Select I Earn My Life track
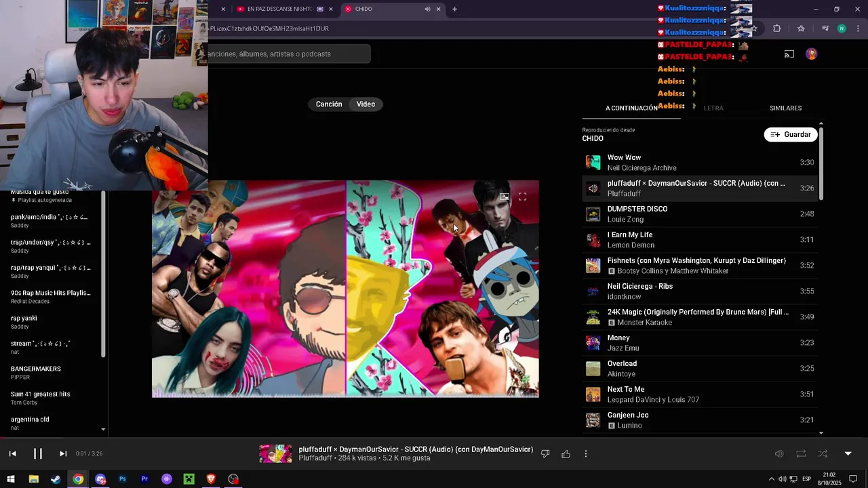This screenshot has height=488, width=868. coord(700,240)
